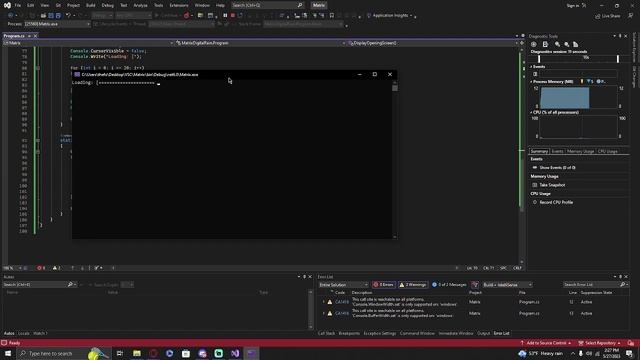Toggle auto-hide pin of Error List panel
Image resolution: width=640 pixels, height=360 pixels.
click(620, 276)
